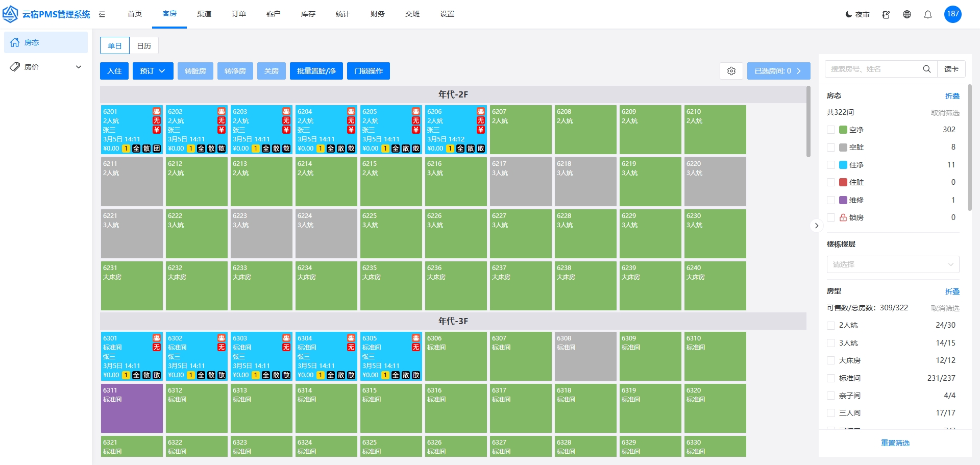Open the 房态 sidebar item
Screen dimensions: 980x465
[46, 42]
